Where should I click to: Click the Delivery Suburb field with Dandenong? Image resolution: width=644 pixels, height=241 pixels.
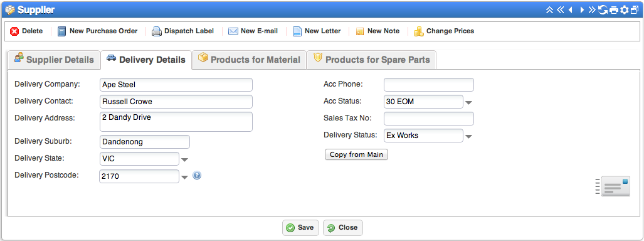145,142
